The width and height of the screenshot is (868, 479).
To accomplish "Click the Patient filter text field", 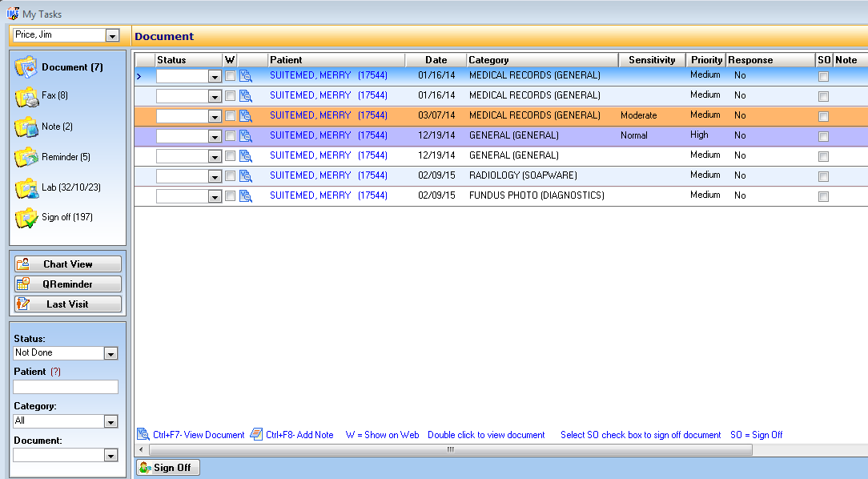I will [x=66, y=387].
